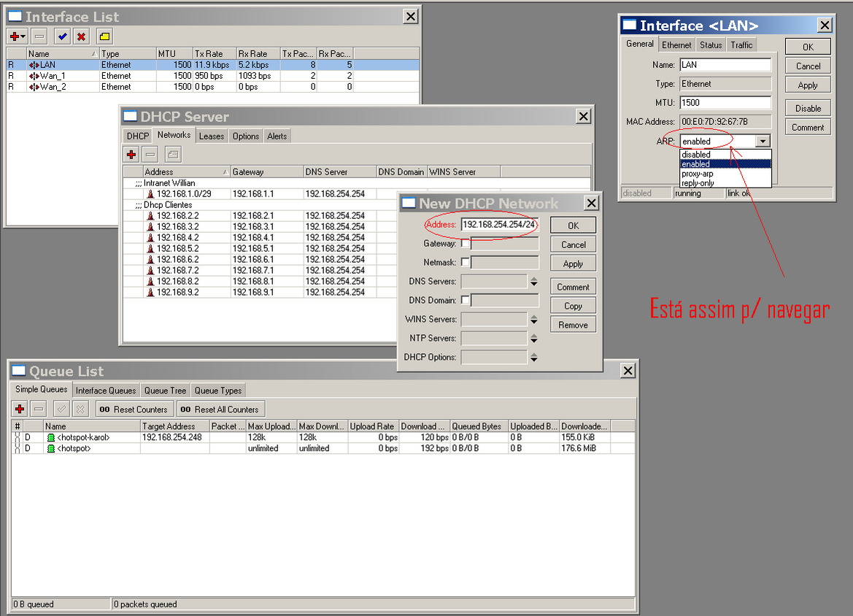Click the blue checkmark enable icon in Interface List
The height and width of the screenshot is (616, 853).
point(63,36)
